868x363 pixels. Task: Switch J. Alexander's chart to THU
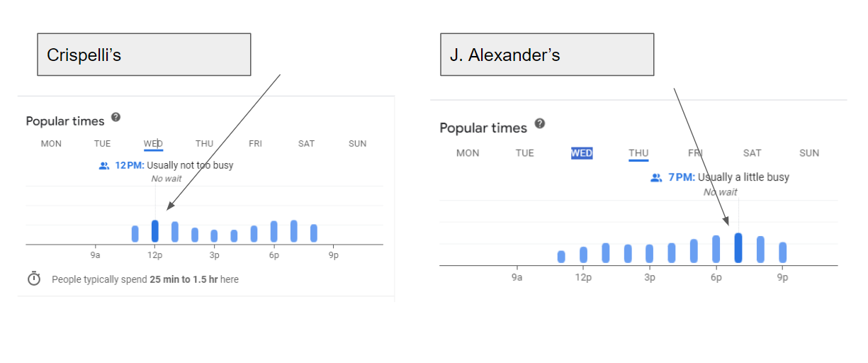click(x=638, y=153)
